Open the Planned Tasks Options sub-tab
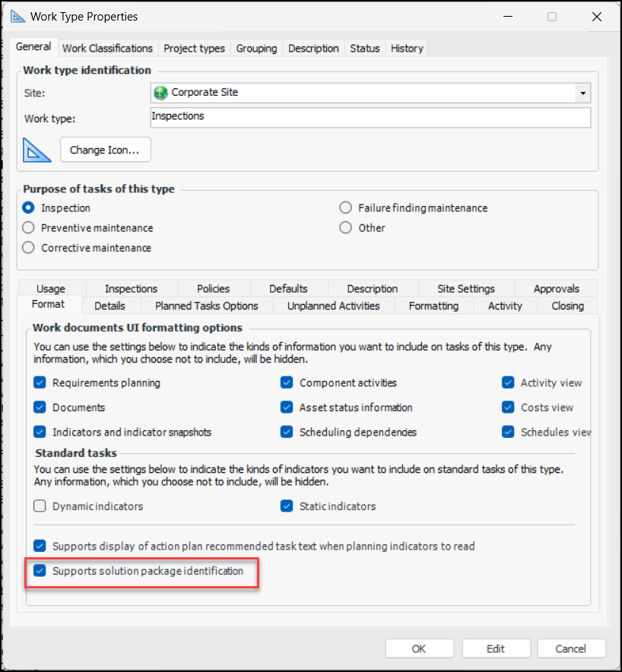Screen dimensions: 622x672 coord(207,306)
